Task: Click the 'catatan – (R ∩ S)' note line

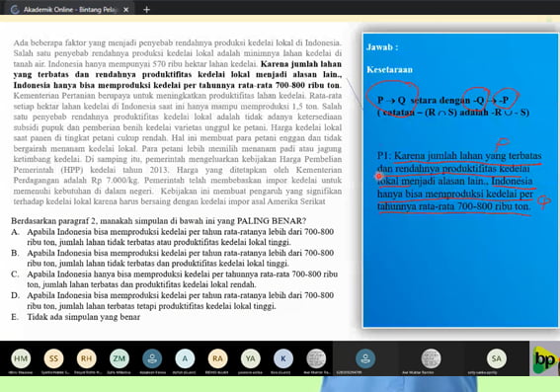Action: click(x=453, y=113)
